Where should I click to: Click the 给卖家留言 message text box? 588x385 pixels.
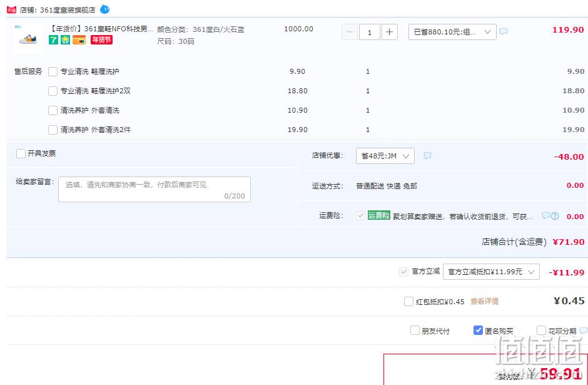point(155,190)
